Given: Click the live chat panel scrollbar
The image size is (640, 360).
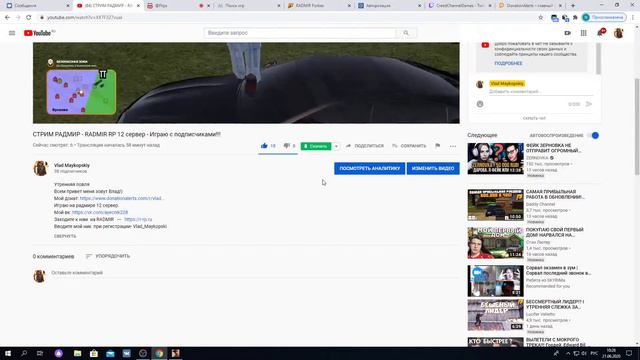Looking at the screenshot, I should pos(598,58).
